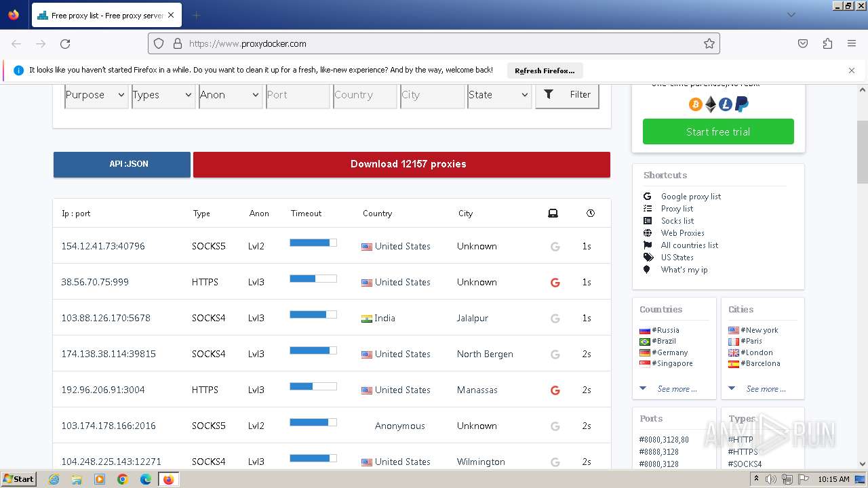Open the Purpose dropdown filter
This screenshot has width=868, height=488.
[96, 95]
